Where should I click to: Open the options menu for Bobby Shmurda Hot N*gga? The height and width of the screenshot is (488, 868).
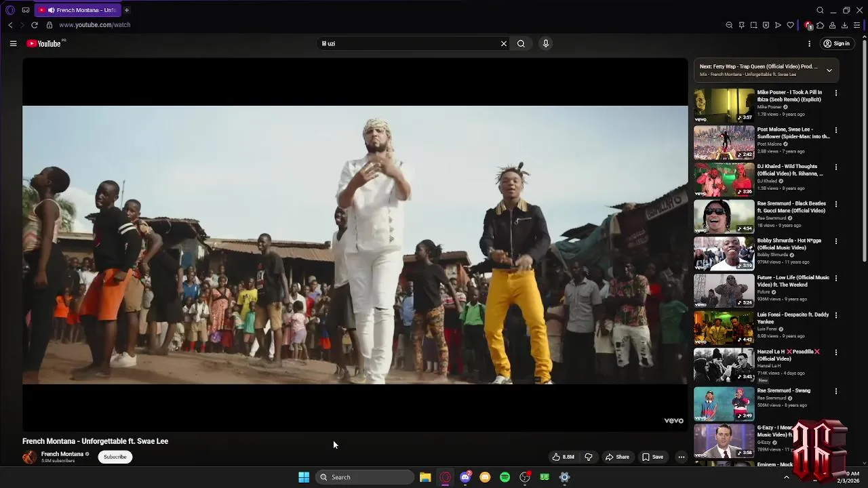pyautogui.click(x=835, y=241)
